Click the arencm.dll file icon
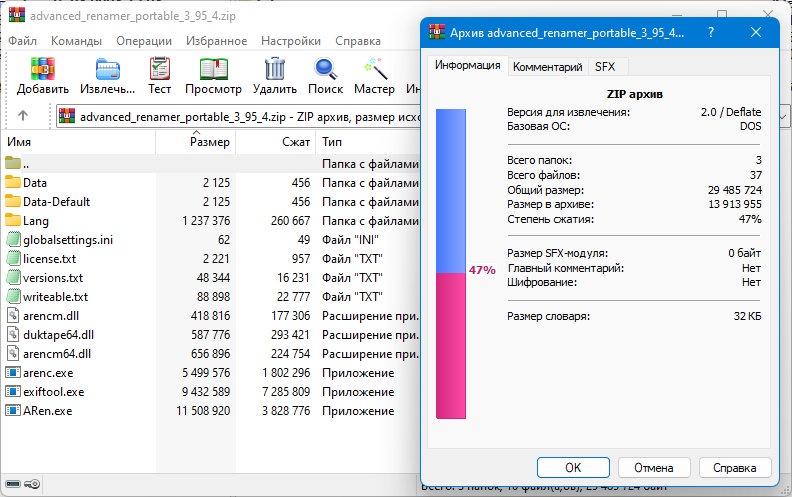Image resolution: width=792 pixels, height=497 pixels. coord(13,316)
